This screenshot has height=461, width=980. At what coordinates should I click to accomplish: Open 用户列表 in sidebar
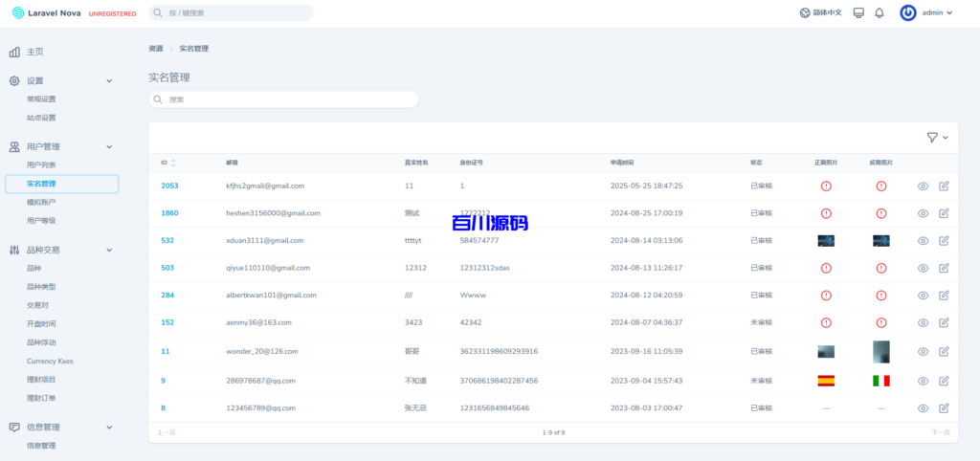click(x=41, y=165)
